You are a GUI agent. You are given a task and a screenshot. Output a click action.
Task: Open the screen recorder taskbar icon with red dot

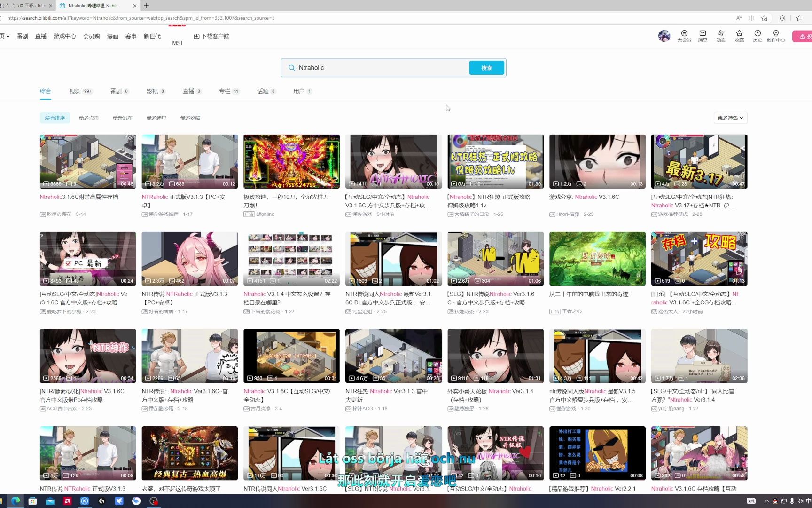pos(154,501)
